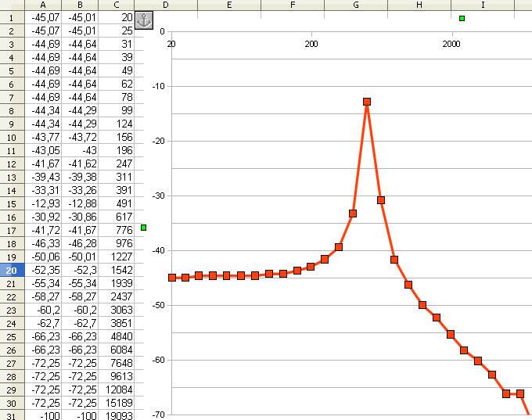
Task: Click cell showing -30,86
Action: tap(81, 217)
